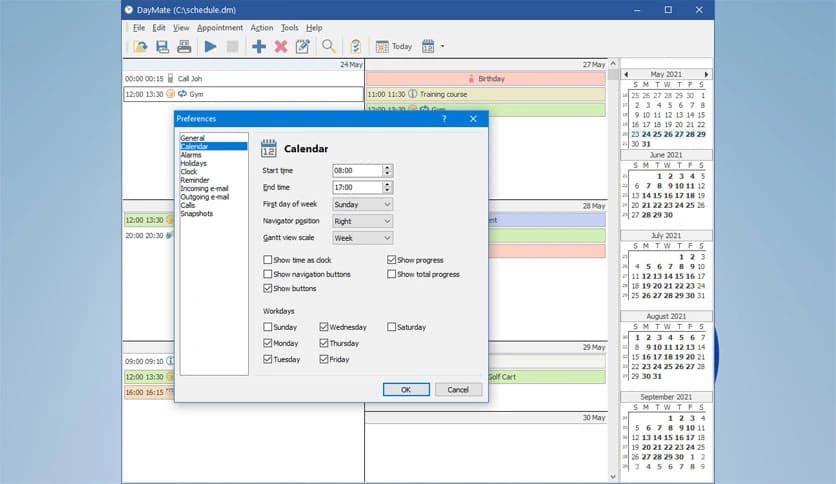
Task: Open the Edit menu
Action: click(159, 28)
